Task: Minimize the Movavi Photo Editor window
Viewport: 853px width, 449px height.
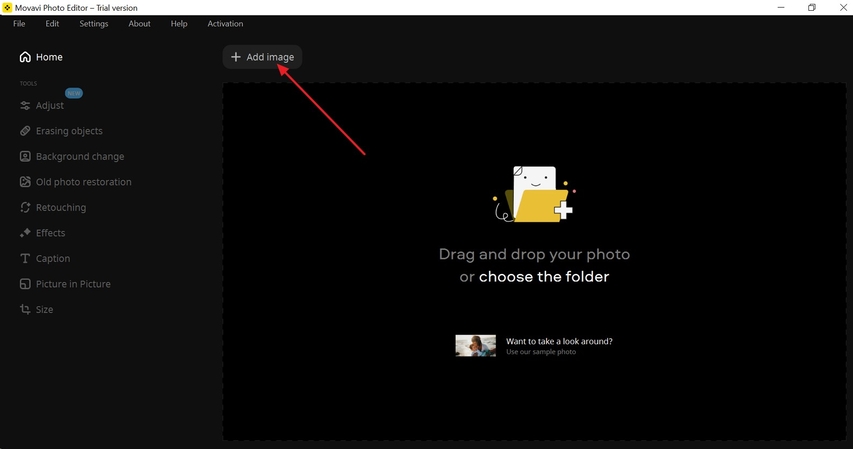Action: (x=781, y=8)
